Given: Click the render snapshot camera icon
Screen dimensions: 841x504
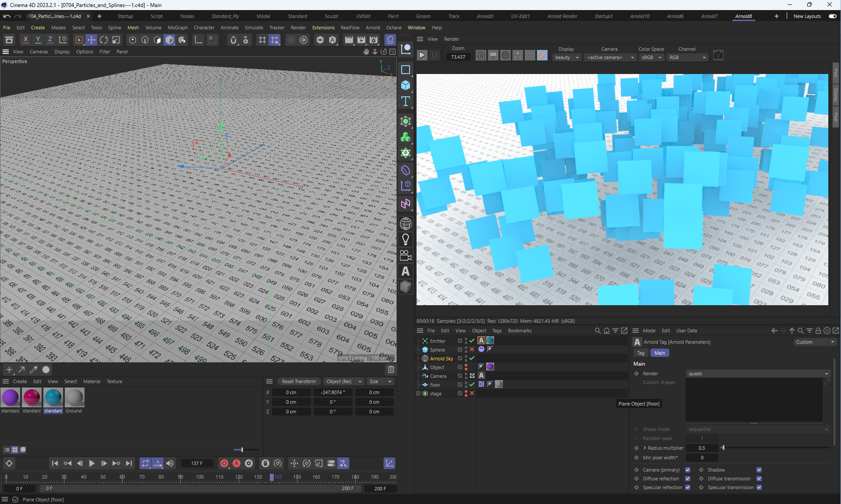Looking at the screenshot, I should pos(718,55).
